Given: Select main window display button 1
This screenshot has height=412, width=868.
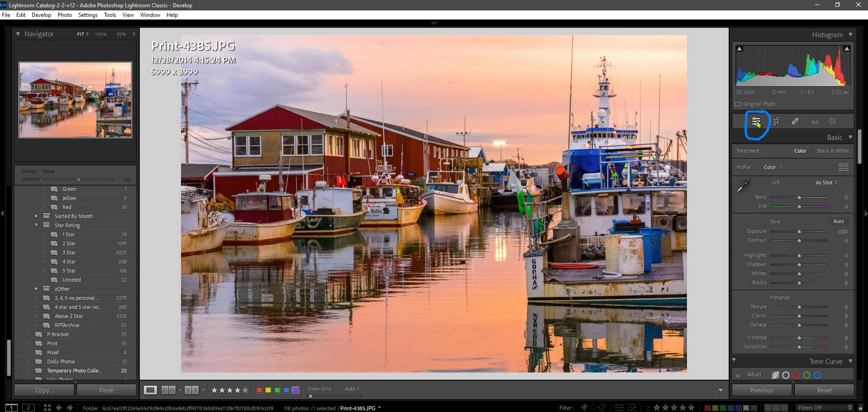Looking at the screenshot, I should [x=11, y=407].
